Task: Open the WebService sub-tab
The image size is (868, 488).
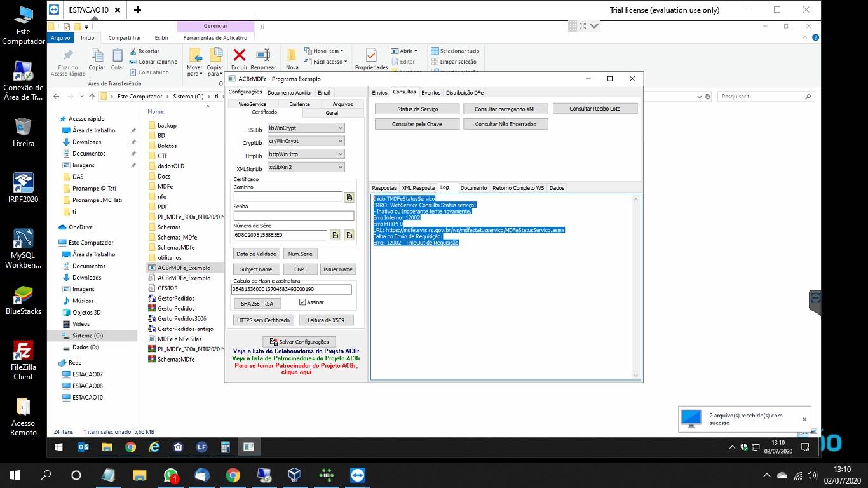Action: click(252, 104)
